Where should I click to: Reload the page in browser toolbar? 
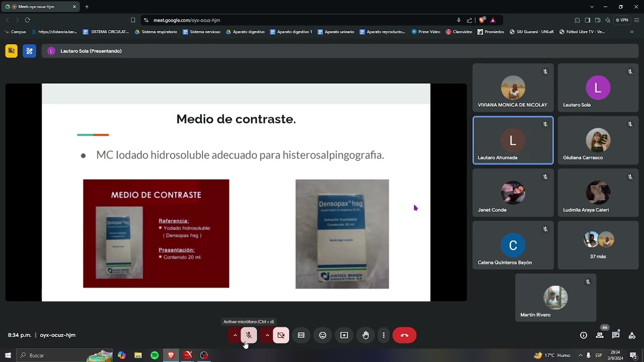(28, 20)
